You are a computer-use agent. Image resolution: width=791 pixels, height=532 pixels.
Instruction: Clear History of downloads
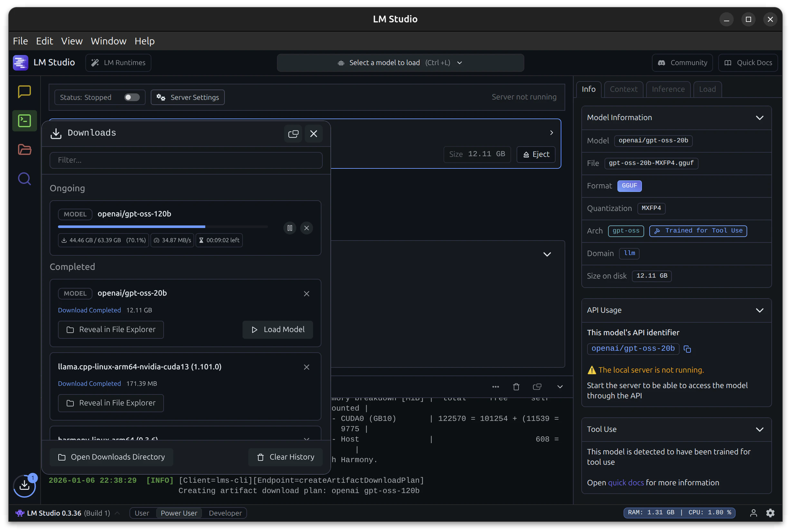(285, 457)
